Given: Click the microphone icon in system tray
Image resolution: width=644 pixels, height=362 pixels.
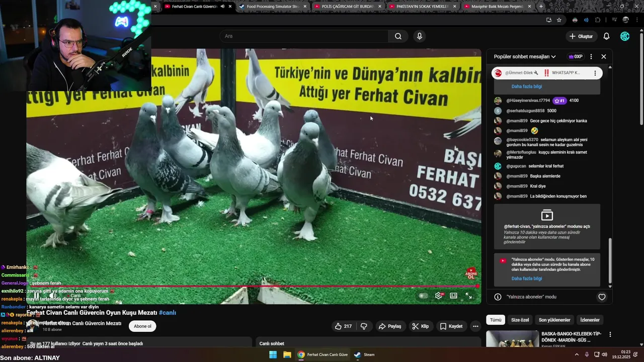Looking at the screenshot, I should [587, 354].
